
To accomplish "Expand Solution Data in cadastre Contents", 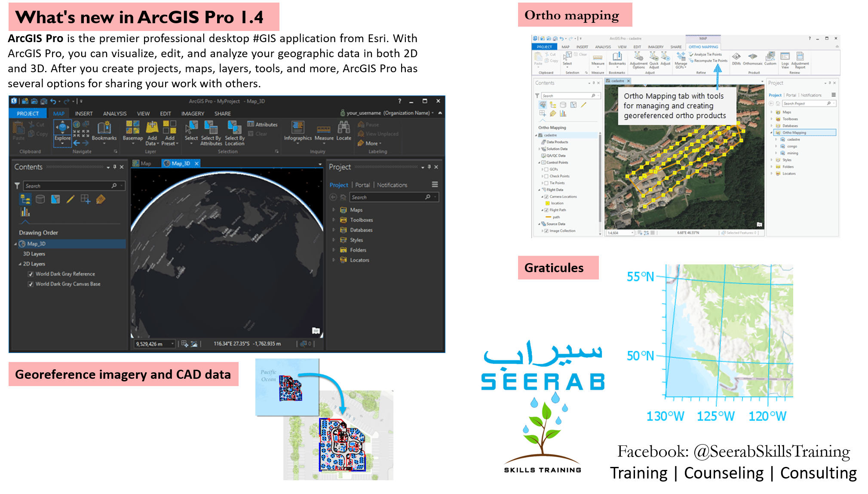I will (x=539, y=149).
